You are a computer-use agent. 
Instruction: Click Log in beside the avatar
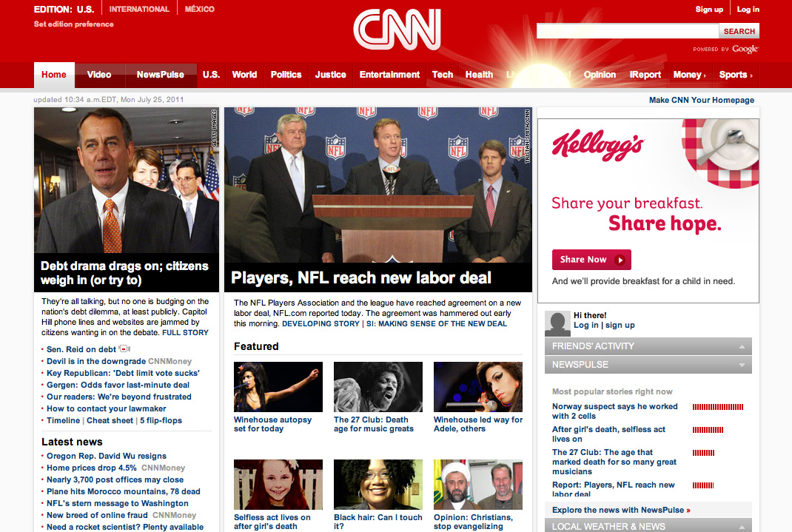tap(586, 325)
